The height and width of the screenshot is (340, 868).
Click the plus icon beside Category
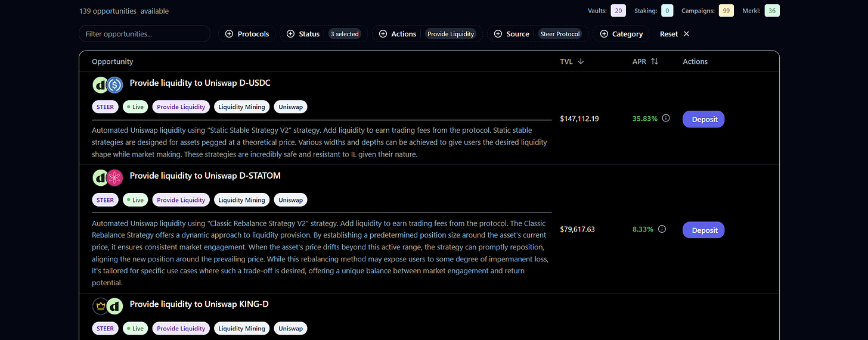tap(604, 34)
